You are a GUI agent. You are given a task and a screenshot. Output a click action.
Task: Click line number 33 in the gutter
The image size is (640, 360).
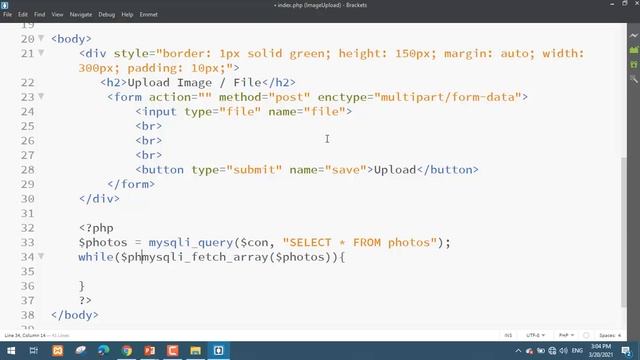click(27, 242)
